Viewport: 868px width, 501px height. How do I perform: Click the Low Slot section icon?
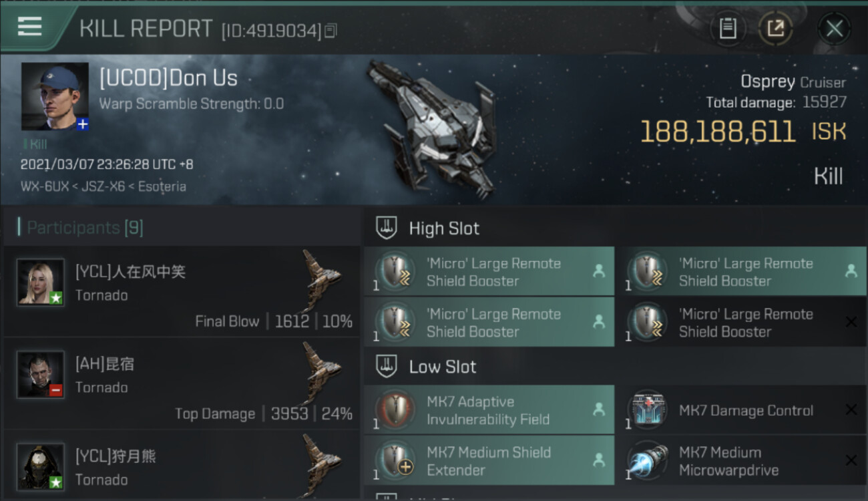pos(387,366)
